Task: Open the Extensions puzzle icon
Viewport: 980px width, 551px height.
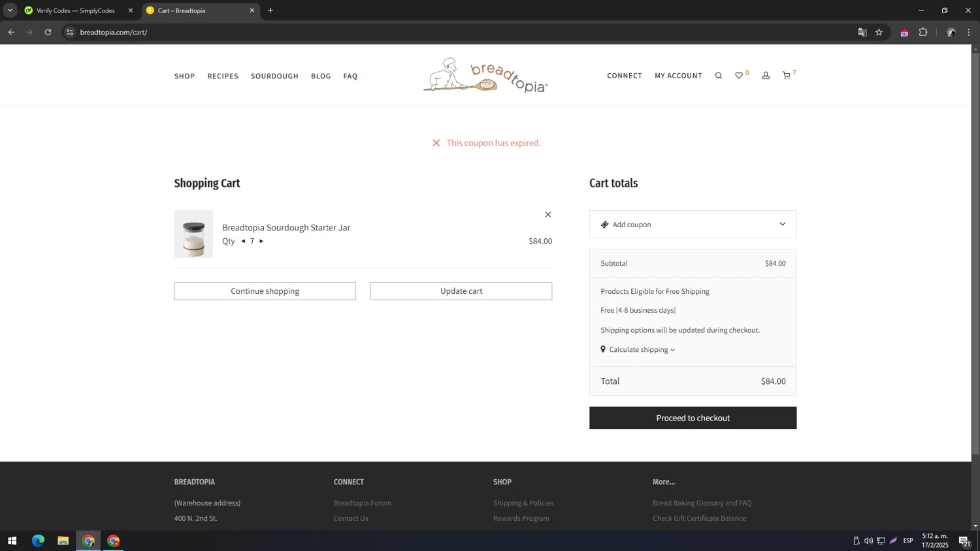Action: (923, 32)
